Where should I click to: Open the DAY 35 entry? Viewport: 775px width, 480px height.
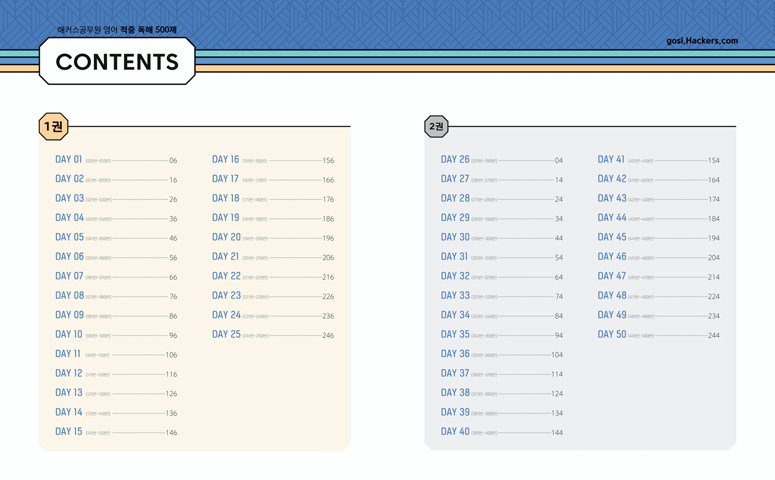(455, 335)
